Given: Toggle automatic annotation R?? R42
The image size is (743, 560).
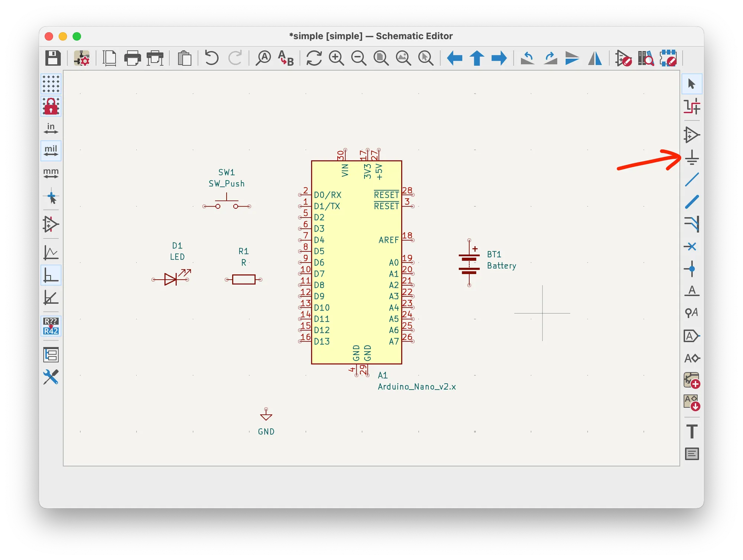Looking at the screenshot, I should coord(51,326).
